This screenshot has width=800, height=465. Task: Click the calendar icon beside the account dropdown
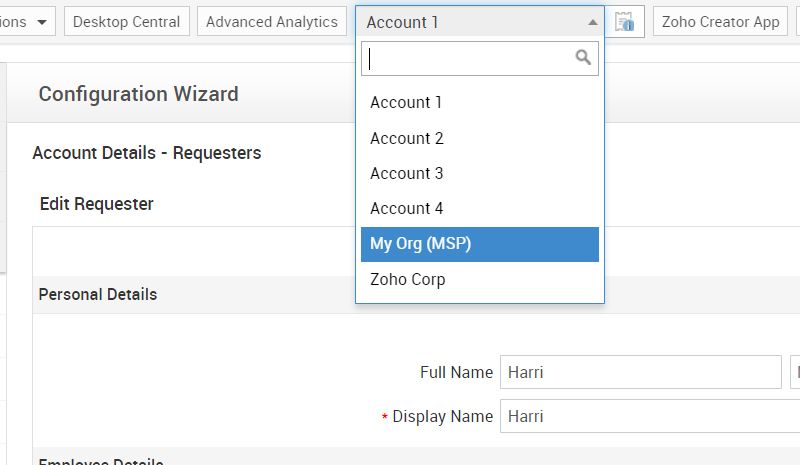coord(625,21)
